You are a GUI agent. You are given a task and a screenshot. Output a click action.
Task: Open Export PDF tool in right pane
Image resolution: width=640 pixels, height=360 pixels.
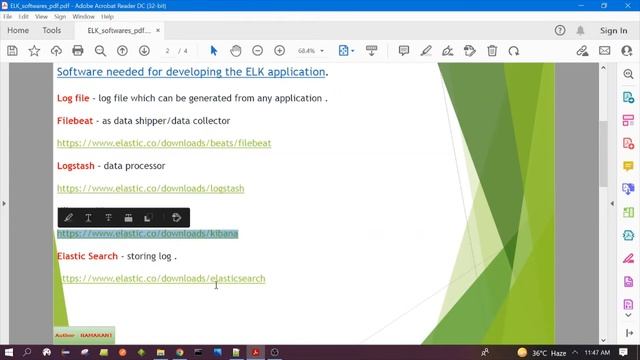[x=628, y=98]
